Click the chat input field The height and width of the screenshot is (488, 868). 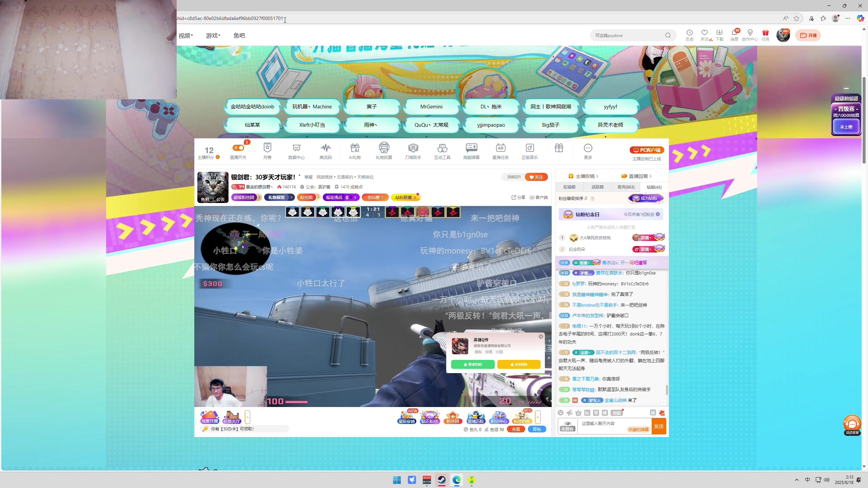615,426
